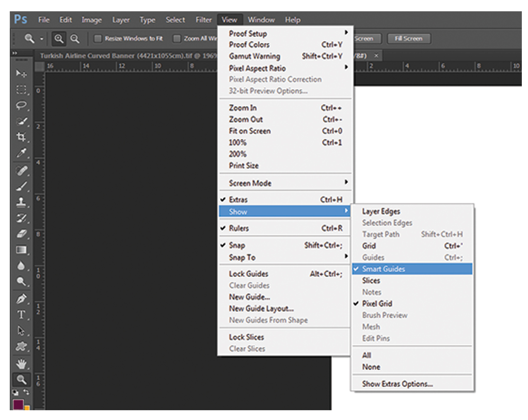The image size is (528, 420).
Task: Click the Photoshop Ps logo
Action: coord(21,19)
